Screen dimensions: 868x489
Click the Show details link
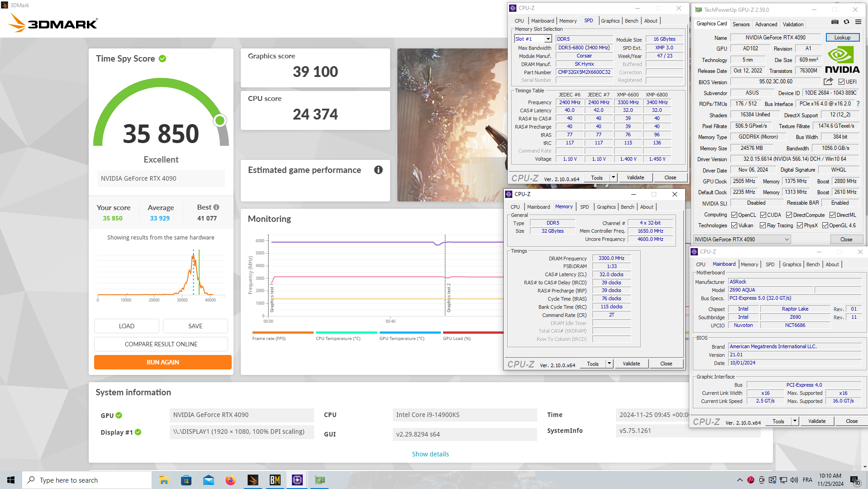[x=430, y=454]
